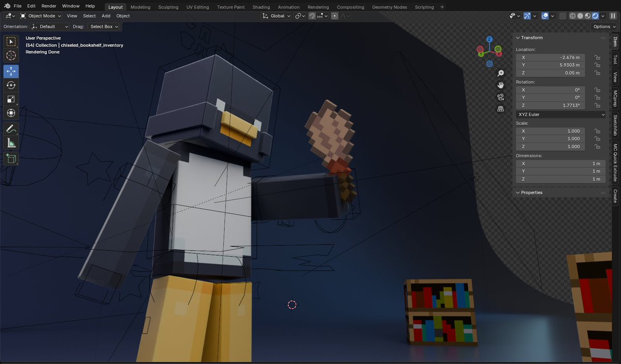
Task: Open the Orientation Default dropdown
Action: 50,26
